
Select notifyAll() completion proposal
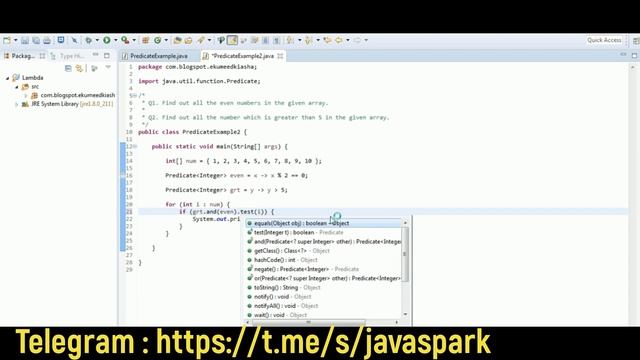pos(324,306)
